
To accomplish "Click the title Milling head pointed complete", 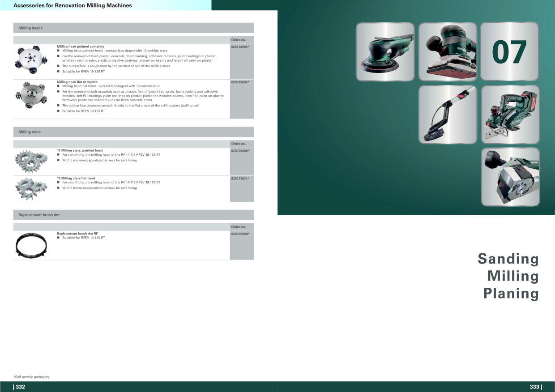I will tap(81, 47).
